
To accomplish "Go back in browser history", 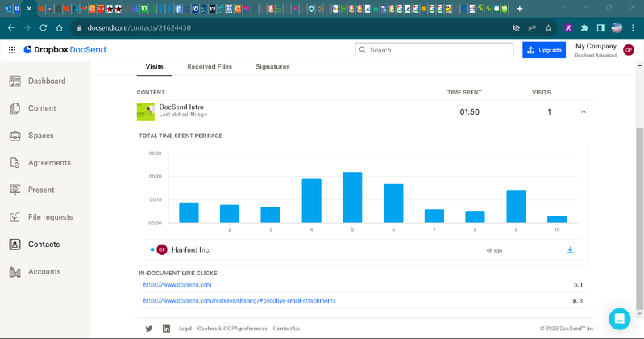I will pos(11,28).
